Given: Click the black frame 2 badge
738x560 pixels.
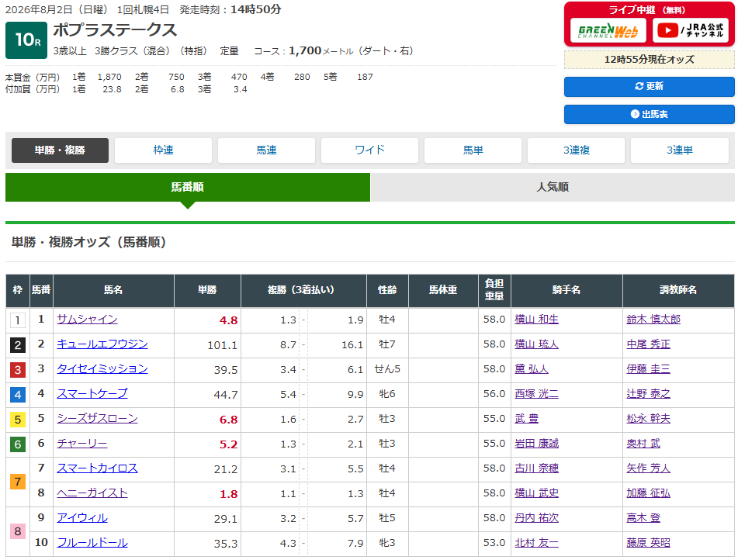Looking at the screenshot, I should (x=17, y=345).
